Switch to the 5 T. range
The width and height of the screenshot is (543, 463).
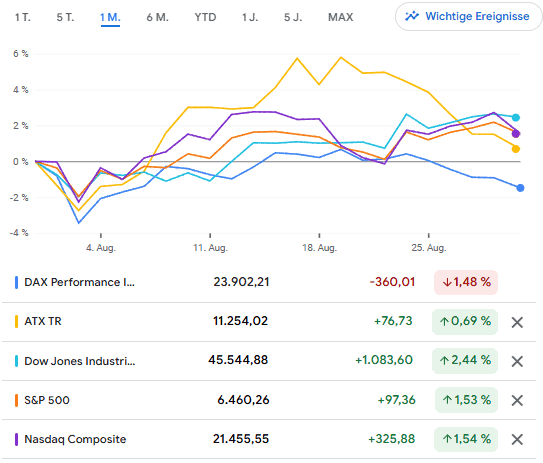tap(65, 17)
